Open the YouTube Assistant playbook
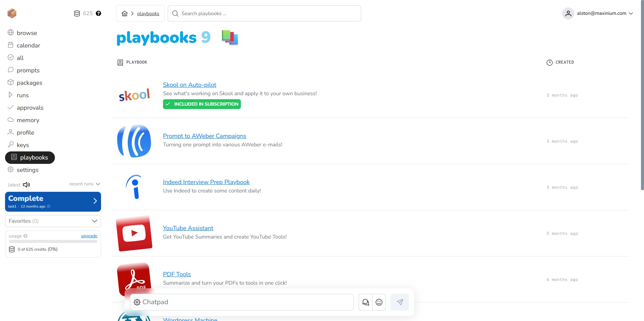The width and height of the screenshot is (644, 321). [x=188, y=228]
